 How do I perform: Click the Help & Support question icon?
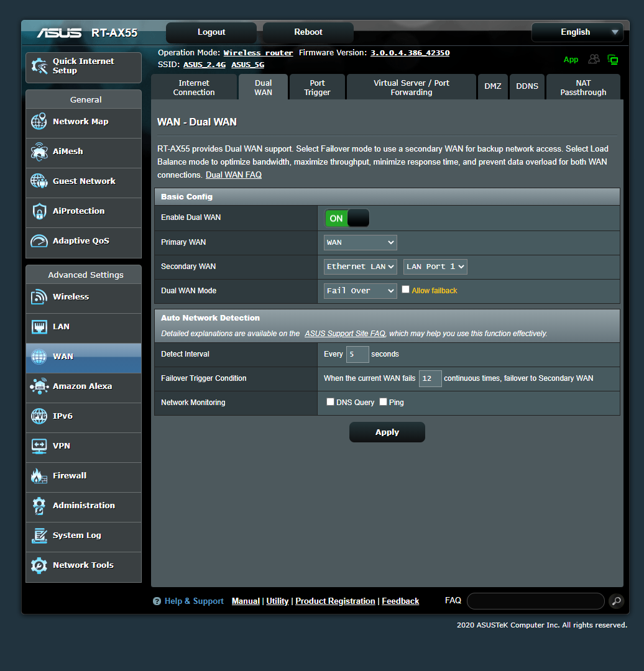coord(157,601)
